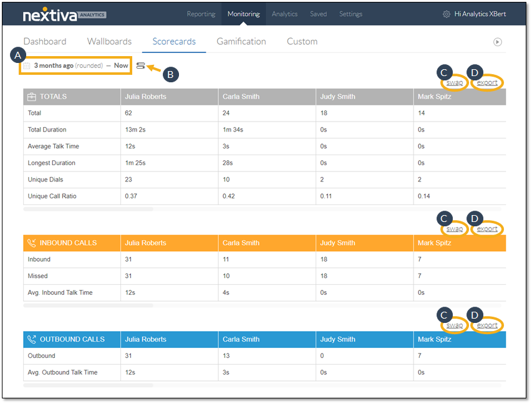The height and width of the screenshot is (404, 532).
Task: Select Julia Roberts column header in Totals
Action: (145, 97)
